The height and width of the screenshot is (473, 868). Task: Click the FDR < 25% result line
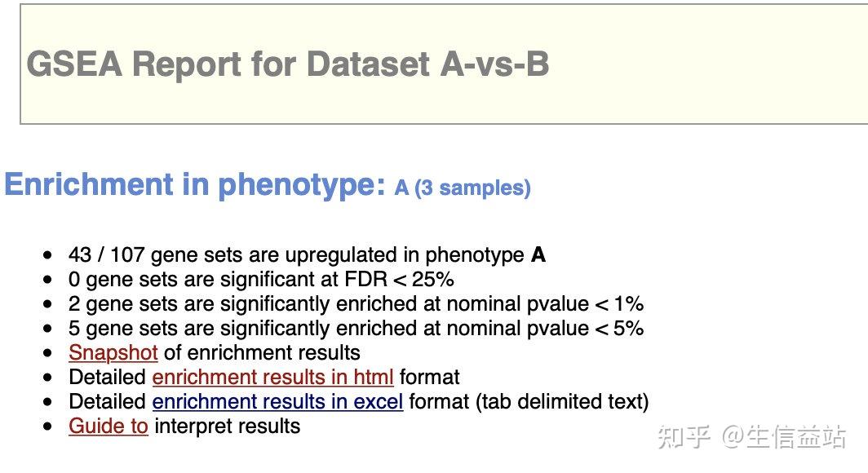pos(261,280)
